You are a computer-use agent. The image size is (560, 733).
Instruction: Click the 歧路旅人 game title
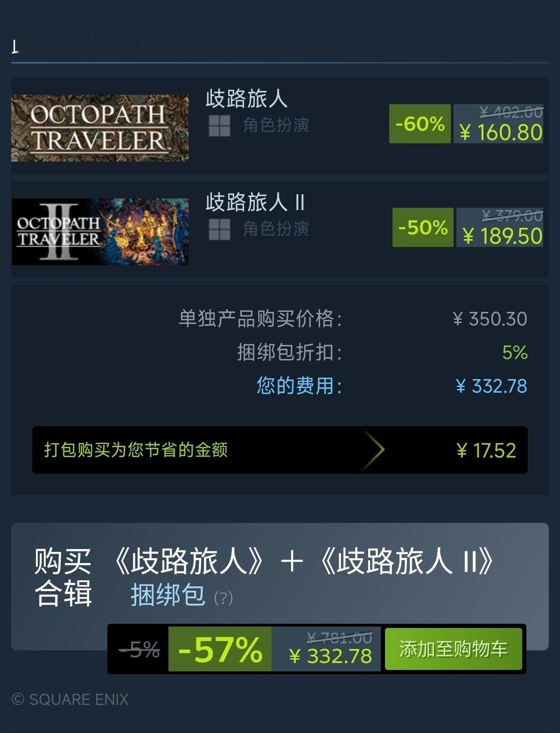tap(246, 99)
